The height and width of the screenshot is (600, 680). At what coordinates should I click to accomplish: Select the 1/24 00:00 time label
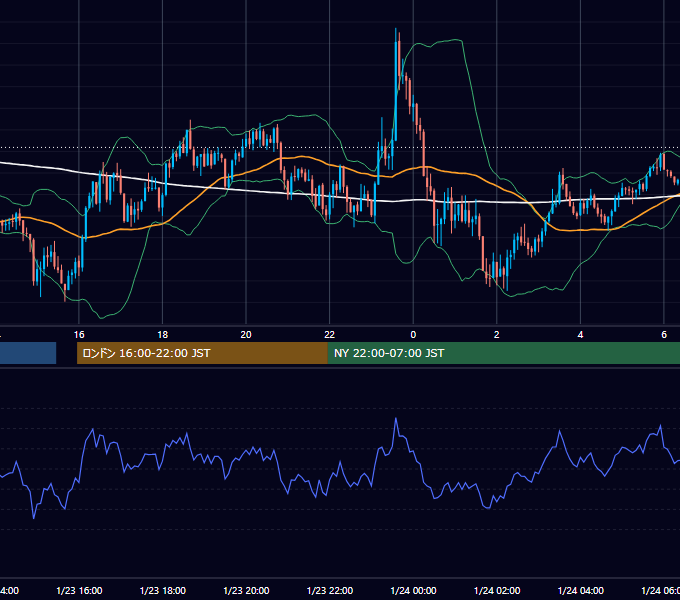point(413,590)
